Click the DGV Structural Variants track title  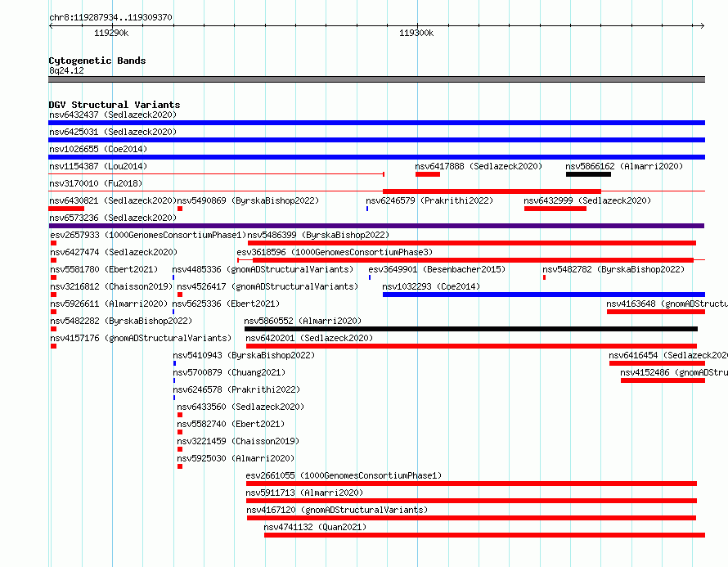click(115, 105)
